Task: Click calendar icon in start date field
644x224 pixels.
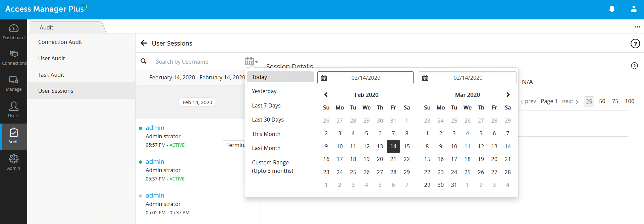Action: (x=324, y=78)
